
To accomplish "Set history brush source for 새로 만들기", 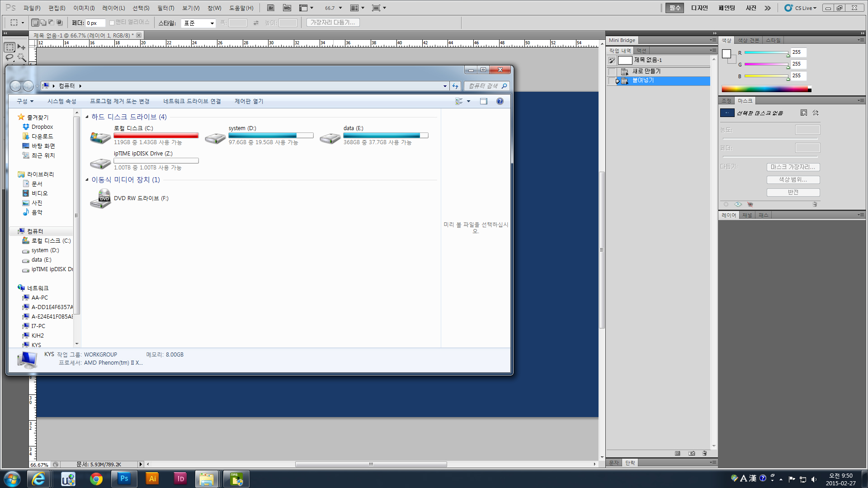I will [612, 71].
